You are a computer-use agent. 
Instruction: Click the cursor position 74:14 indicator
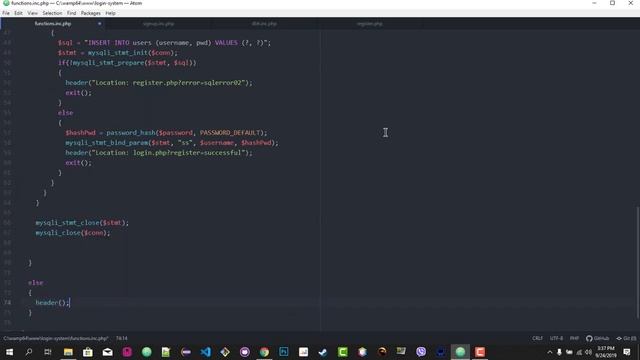click(x=122, y=338)
